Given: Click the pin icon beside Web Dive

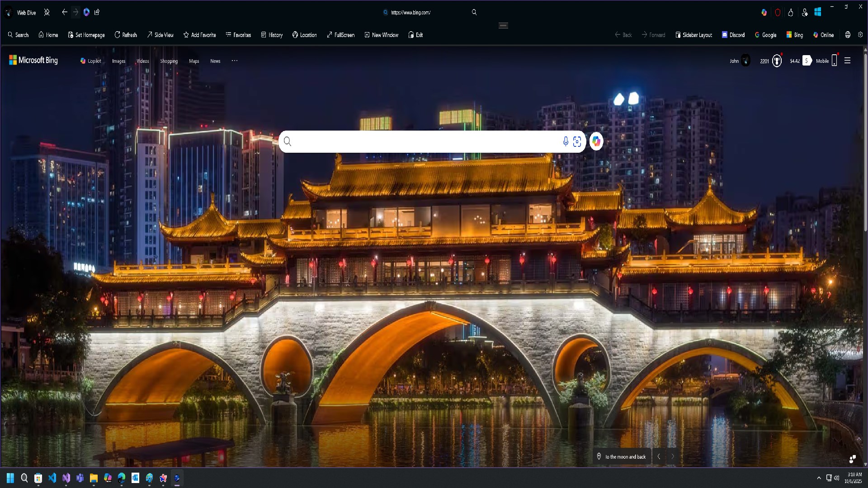Looking at the screenshot, I should 47,13.
